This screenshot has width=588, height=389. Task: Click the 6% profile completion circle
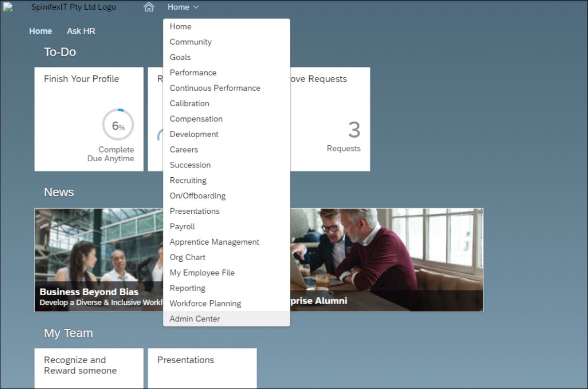point(118,125)
